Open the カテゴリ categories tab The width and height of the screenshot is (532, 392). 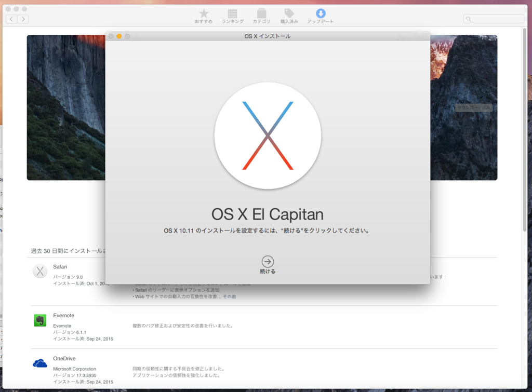click(261, 16)
